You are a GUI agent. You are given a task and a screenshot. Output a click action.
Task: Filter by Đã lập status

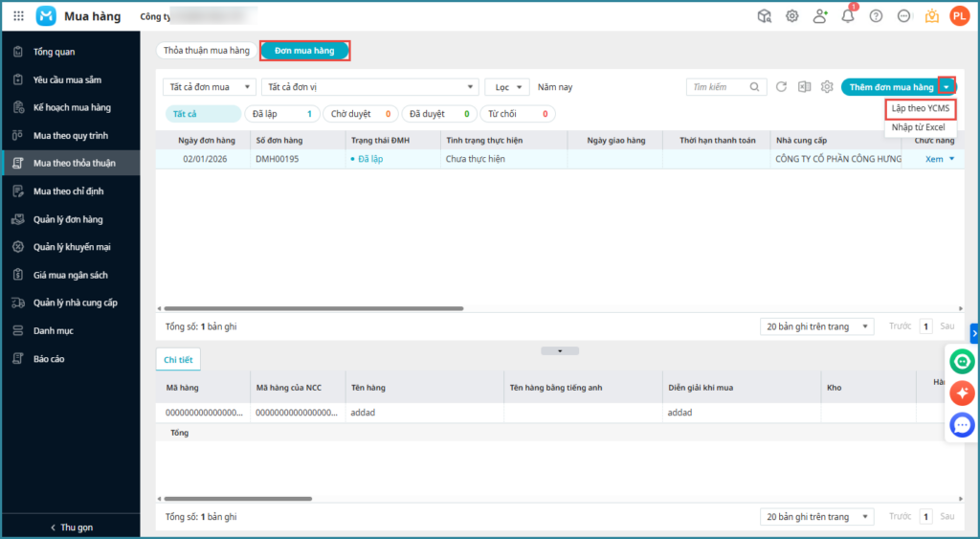pyautogui.click(x=281, y=114)
